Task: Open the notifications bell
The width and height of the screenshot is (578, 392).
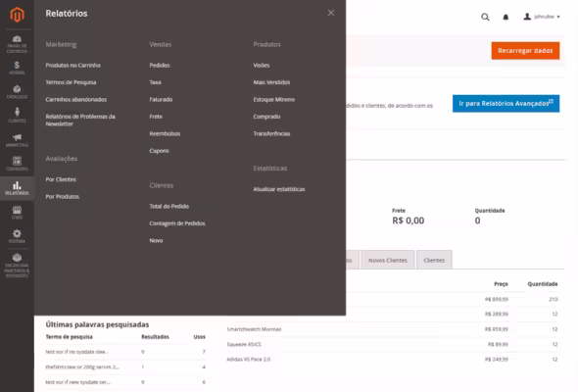Action: click(x=506, y=17)
